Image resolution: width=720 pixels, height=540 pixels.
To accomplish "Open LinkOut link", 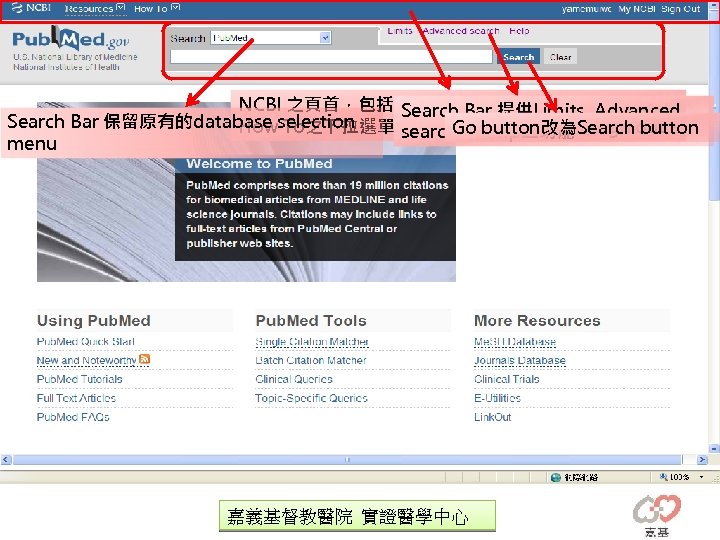I will (492, 417).
